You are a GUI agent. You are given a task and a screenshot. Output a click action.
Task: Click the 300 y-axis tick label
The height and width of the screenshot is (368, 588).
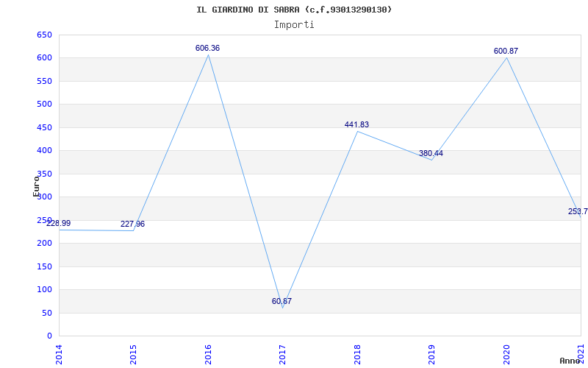tap(44, 197)
